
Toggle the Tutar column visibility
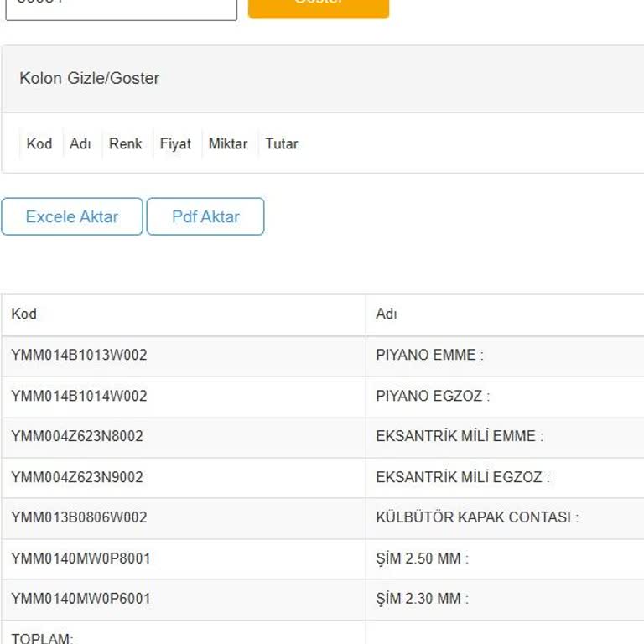[282, 143]
